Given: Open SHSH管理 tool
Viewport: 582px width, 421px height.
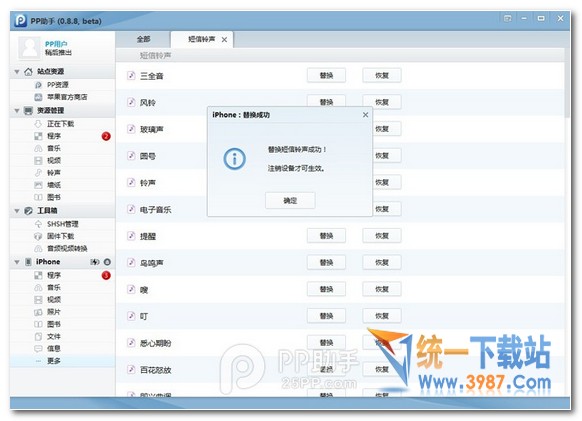Looking at the screenshot, I should [x=62, y=224].
